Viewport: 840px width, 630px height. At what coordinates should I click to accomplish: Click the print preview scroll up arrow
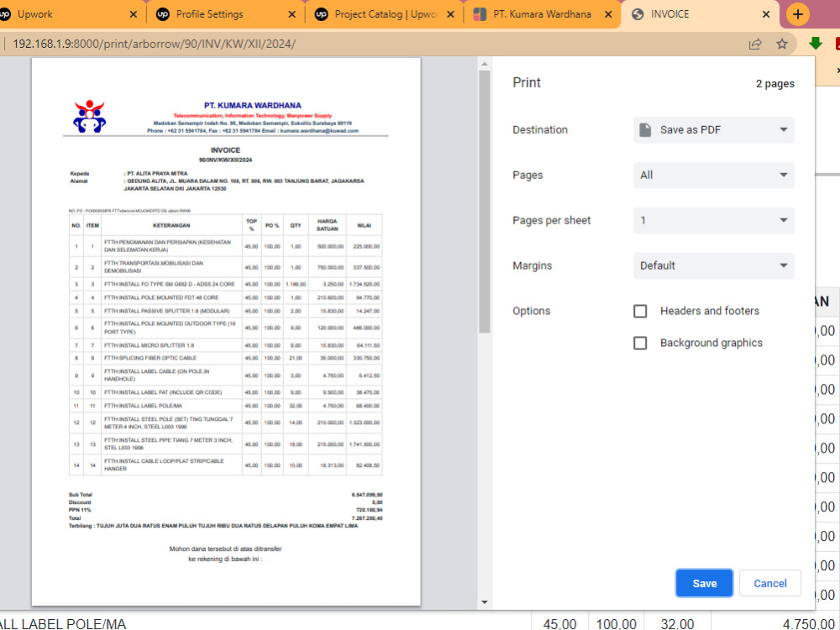485,65
